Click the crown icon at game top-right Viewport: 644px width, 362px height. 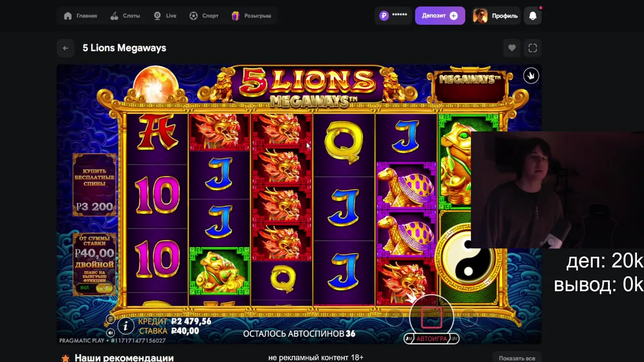pos(530,75)
